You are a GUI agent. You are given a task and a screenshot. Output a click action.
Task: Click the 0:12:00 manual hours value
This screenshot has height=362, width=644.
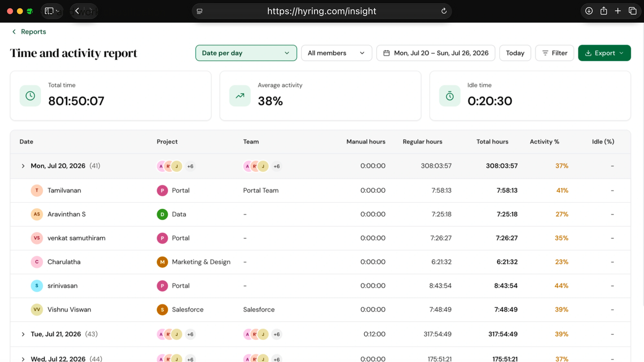click(374, 334)
